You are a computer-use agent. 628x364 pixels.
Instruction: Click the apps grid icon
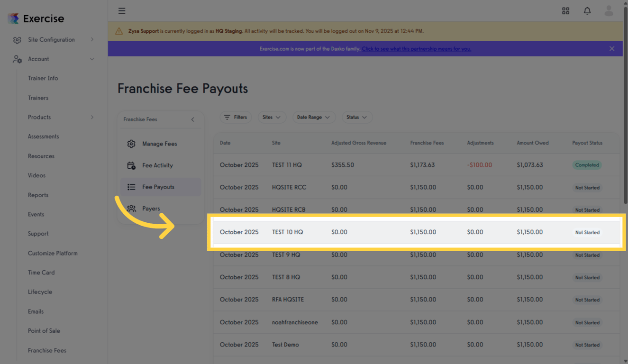click(565, 10)
